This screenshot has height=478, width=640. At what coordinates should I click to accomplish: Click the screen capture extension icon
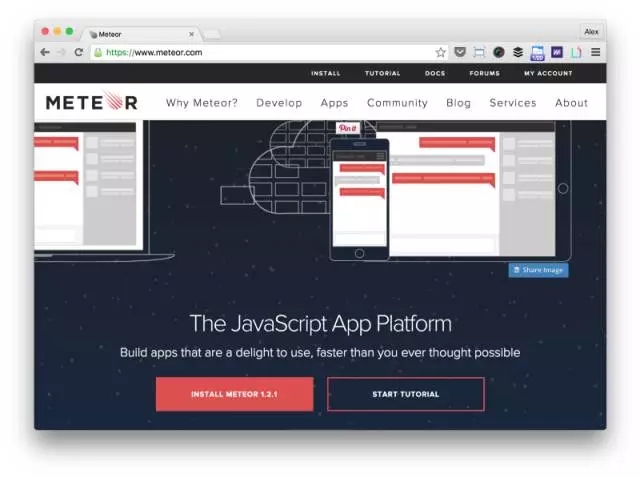(x=479, y=52)
